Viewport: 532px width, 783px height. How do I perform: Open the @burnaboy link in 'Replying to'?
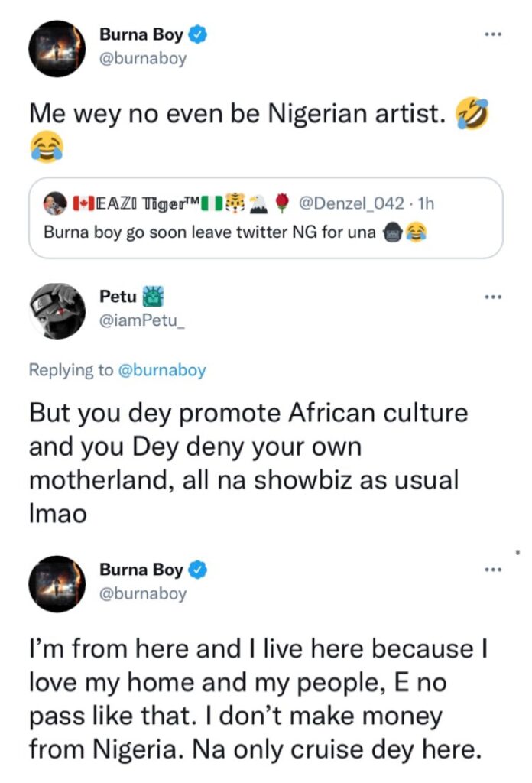point(162,370)
